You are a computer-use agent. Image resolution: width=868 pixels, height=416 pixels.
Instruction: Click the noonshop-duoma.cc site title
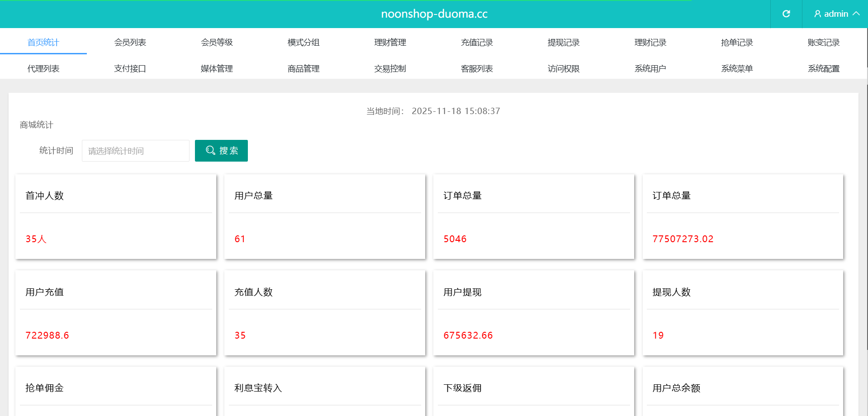[x=434, y=14]
